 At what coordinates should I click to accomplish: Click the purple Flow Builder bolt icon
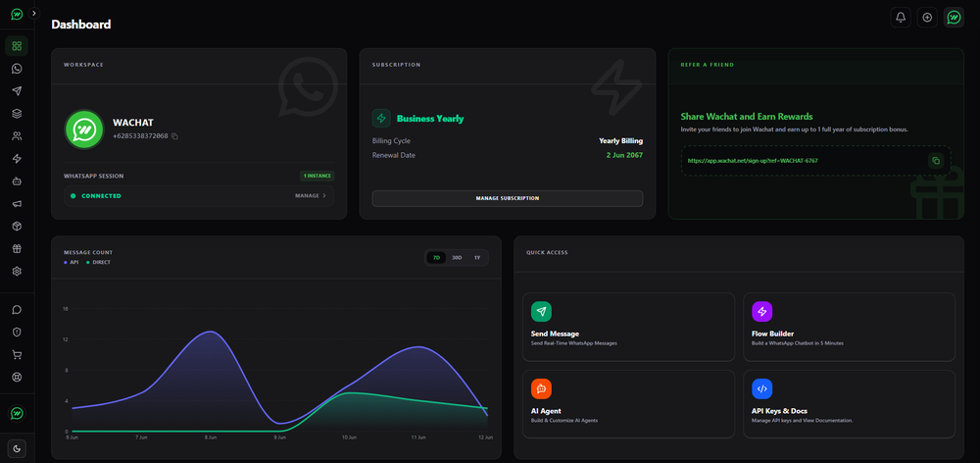point(761,312)
